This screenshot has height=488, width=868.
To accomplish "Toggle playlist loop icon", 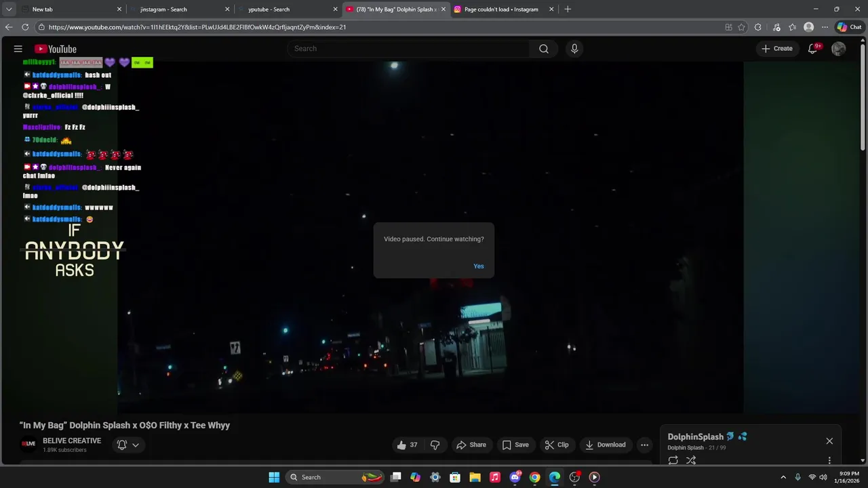I will click(673, 460).
